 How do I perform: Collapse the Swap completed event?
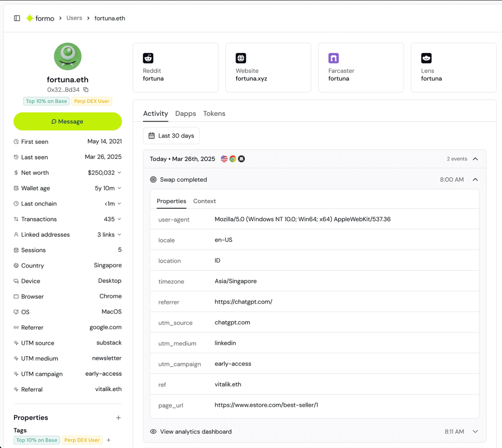pos(475,179)
